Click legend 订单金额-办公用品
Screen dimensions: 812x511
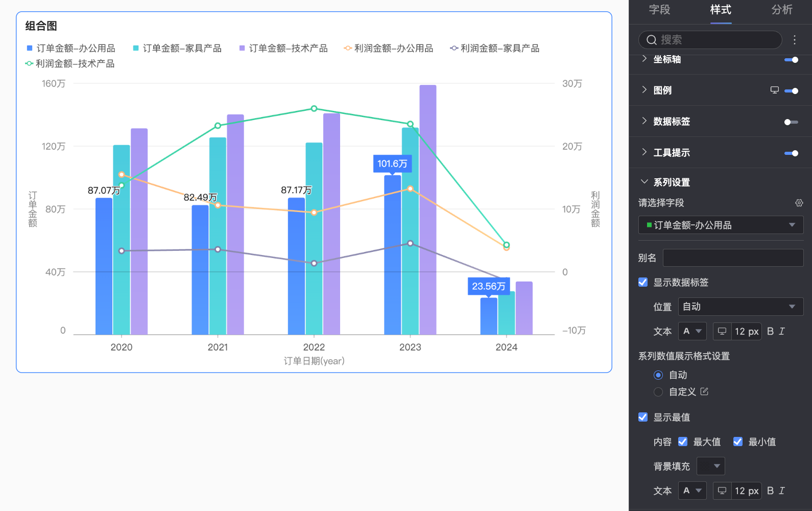(x=71, y=48)
